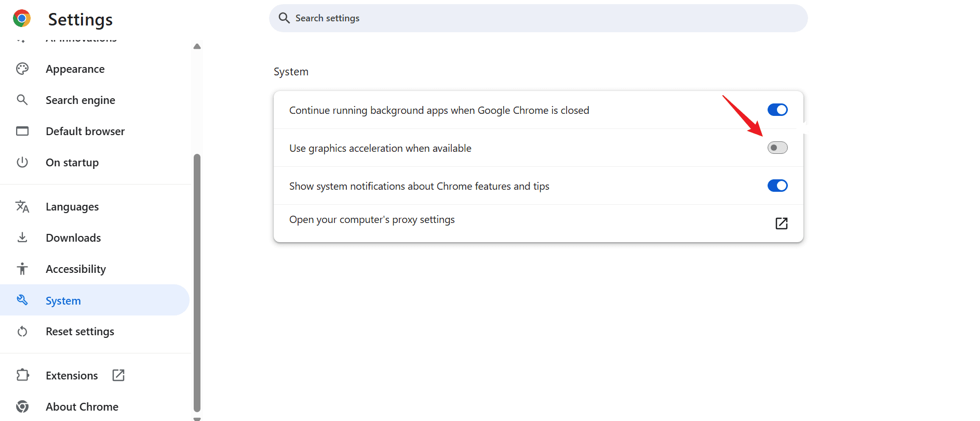
Task: Open your computer's proxy settings
Action: [372, 220]
